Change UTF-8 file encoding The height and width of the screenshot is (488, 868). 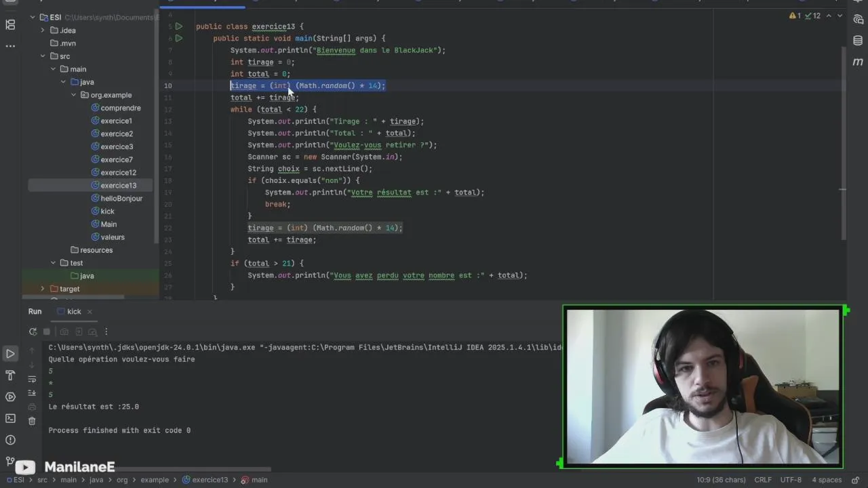(791, 480)
